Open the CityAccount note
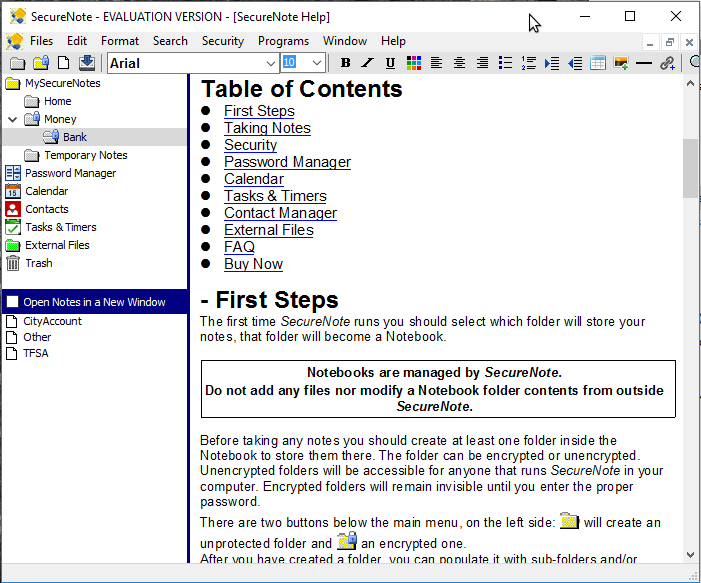Image resolution: width=701 pixels, height=583 pixels. coord(44,321)
